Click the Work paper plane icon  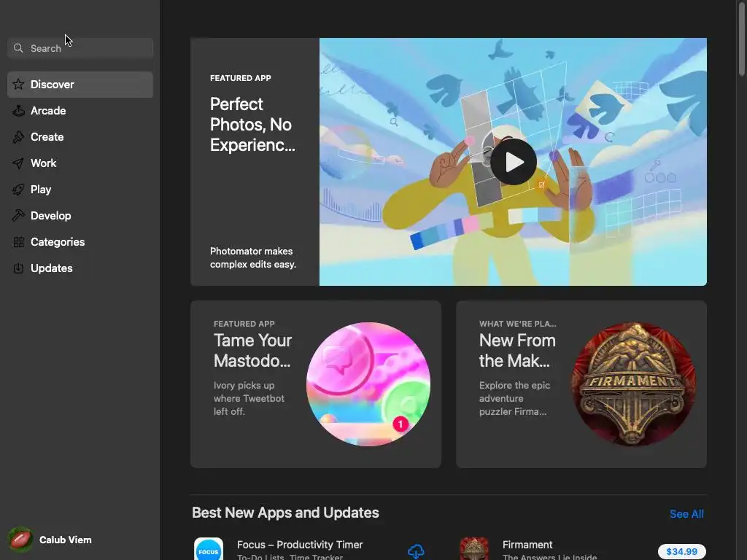tap(18, 163)
